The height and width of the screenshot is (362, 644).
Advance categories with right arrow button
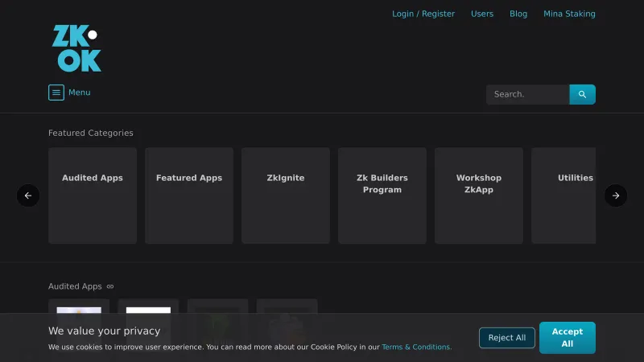click(x=616, y=195)
